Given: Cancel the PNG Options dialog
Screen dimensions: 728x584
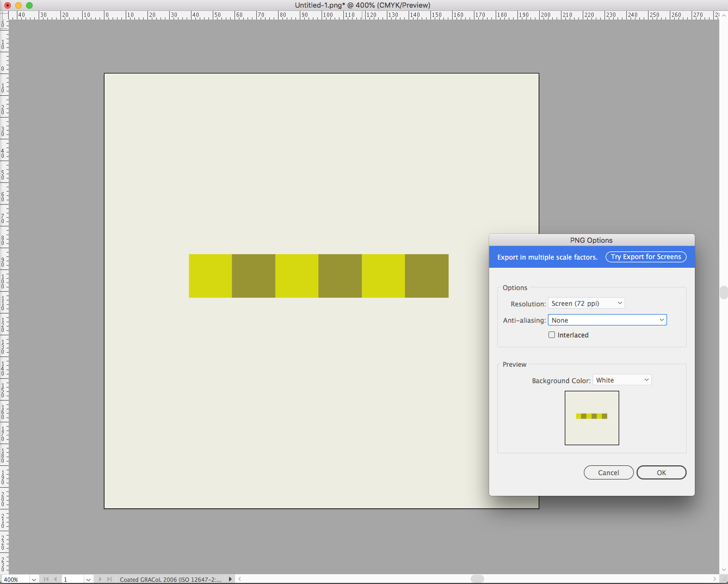Looking at the screenshot, I should (608, 472).
